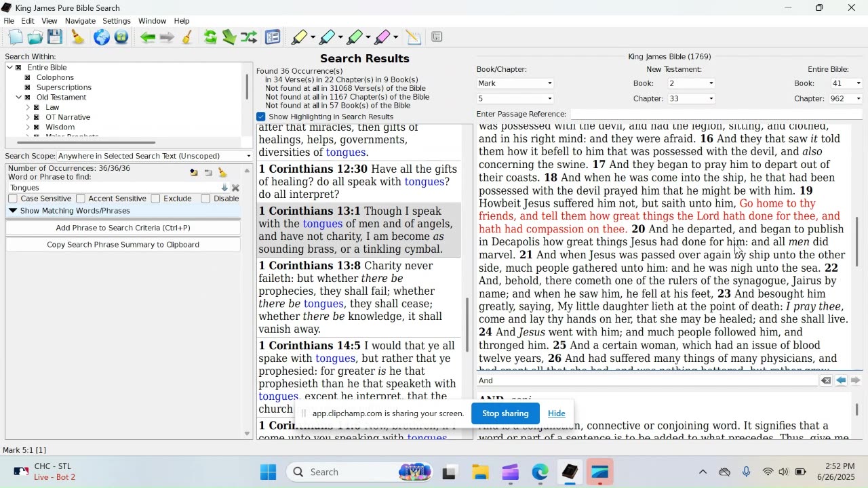This screenshot has width=868, height=488.
Task: Toggle the Disable checkbox
Action: point(205,199)
